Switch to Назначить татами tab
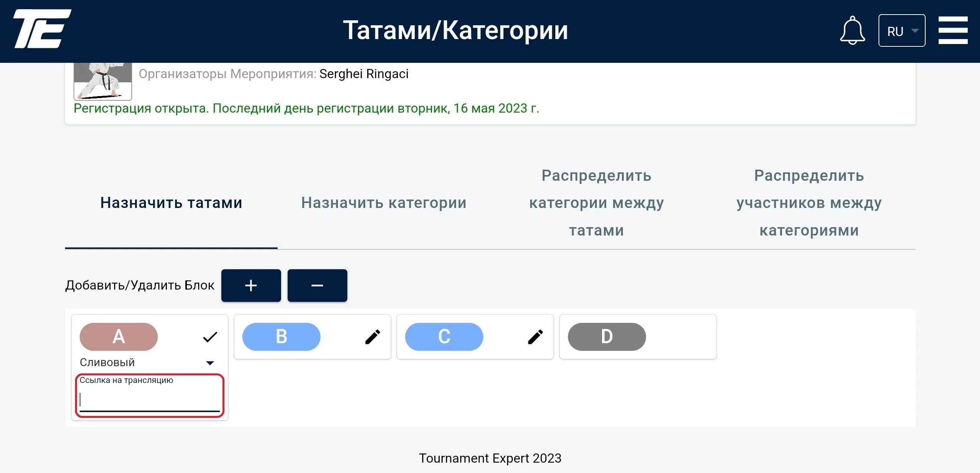The height and width of the screenshot is (473, 980). point(171,203)
